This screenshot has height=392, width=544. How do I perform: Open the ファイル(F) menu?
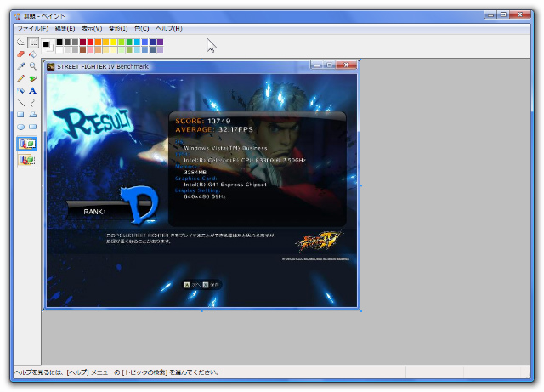[32, 28]
